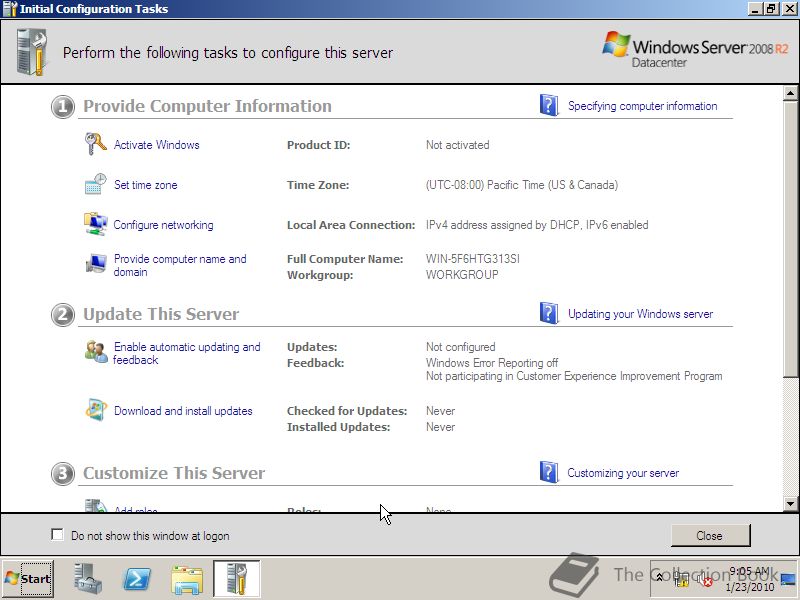This screenshot has width=800, height=600.
Task: Click the 'Provide Computer Information' heading
Action: click(207, 106)
